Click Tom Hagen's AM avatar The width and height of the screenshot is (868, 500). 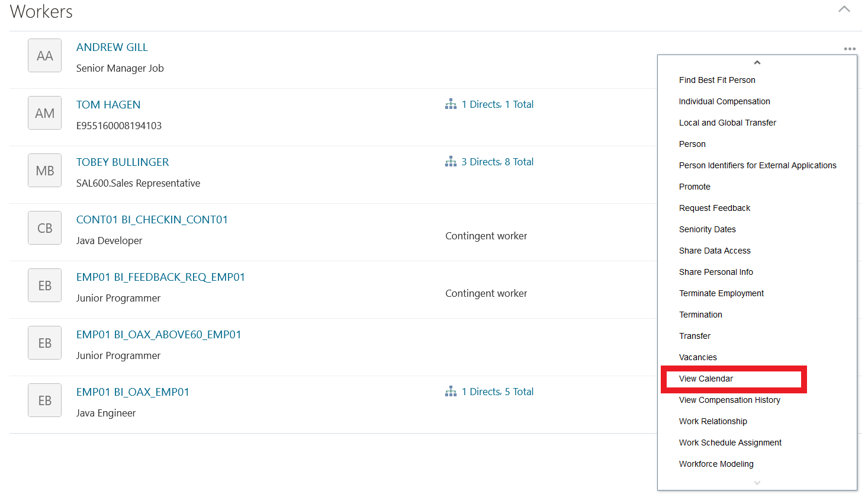tap(44, 113)
